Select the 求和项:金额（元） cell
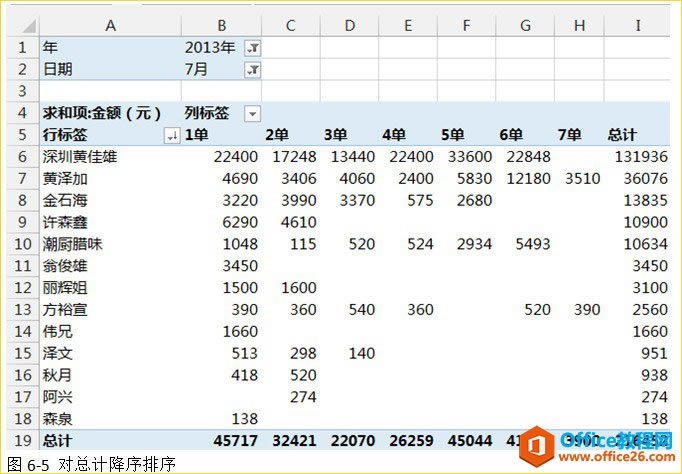 [110, 113]
